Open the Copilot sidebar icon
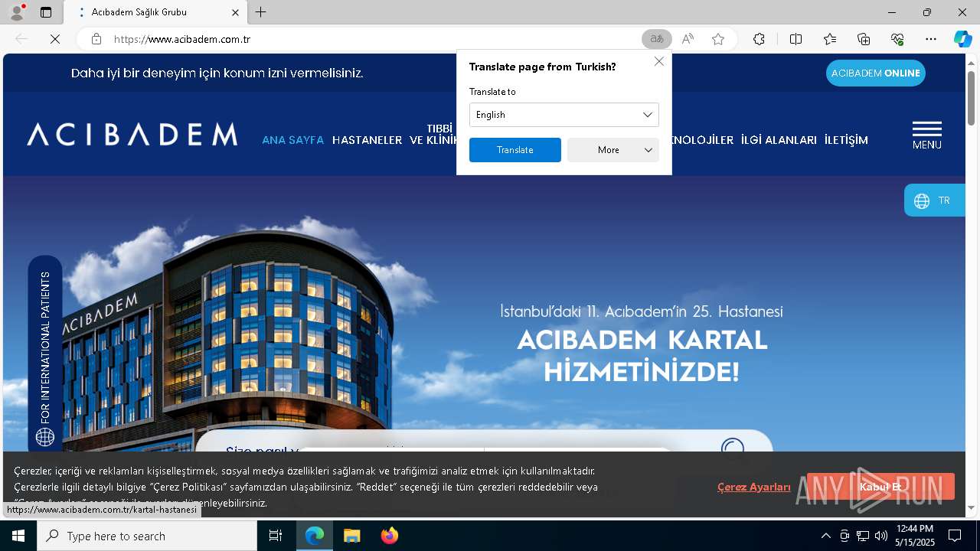Screen dimensions: 980x551 tap(962, 39)
